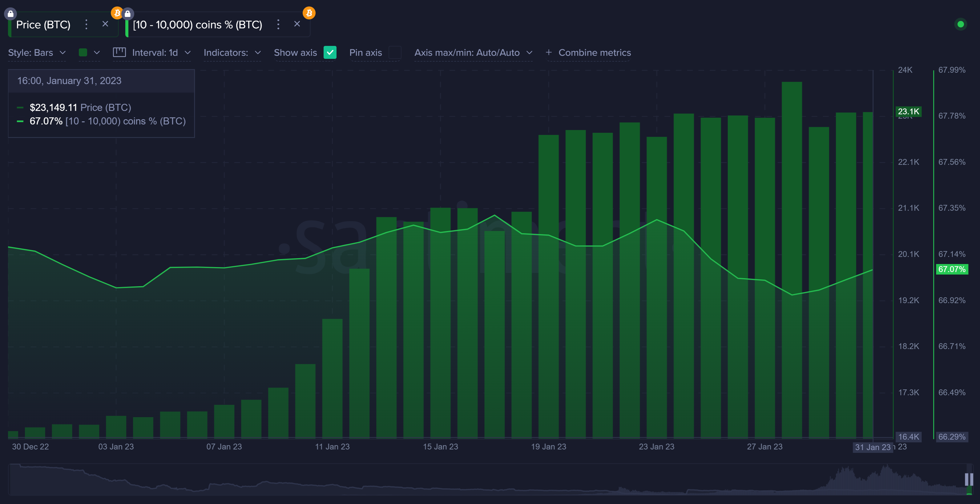Click Bitcoin badge on coins % tab
980x504 pixels.
coord(309,13)
